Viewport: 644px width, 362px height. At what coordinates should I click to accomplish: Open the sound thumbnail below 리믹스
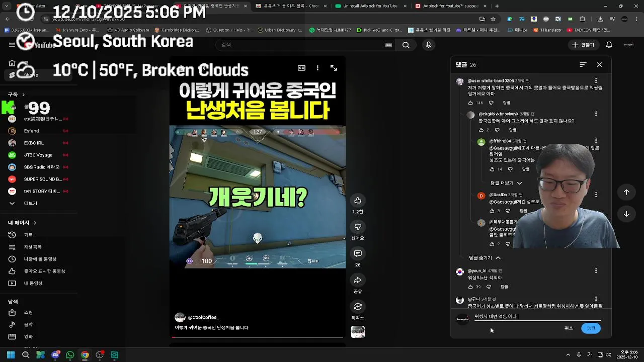pos(358,332)
